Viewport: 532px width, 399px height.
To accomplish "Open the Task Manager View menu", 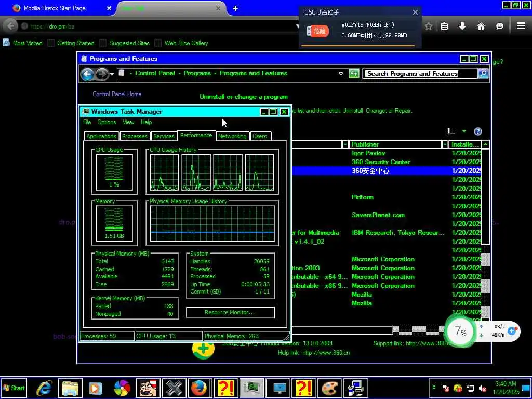I will [128, 122].
